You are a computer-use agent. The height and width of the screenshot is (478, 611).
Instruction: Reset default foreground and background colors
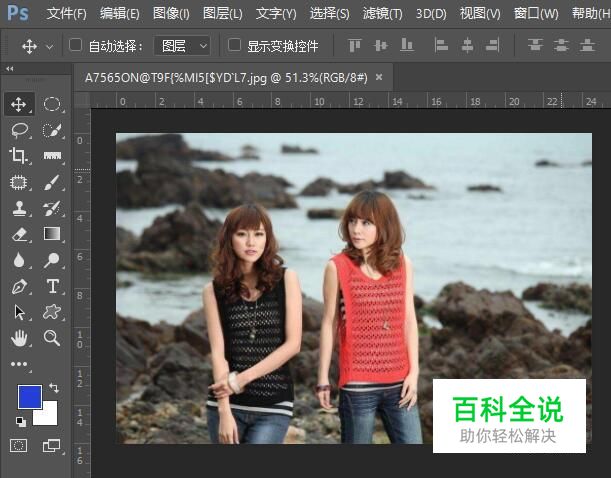point(21,422)
